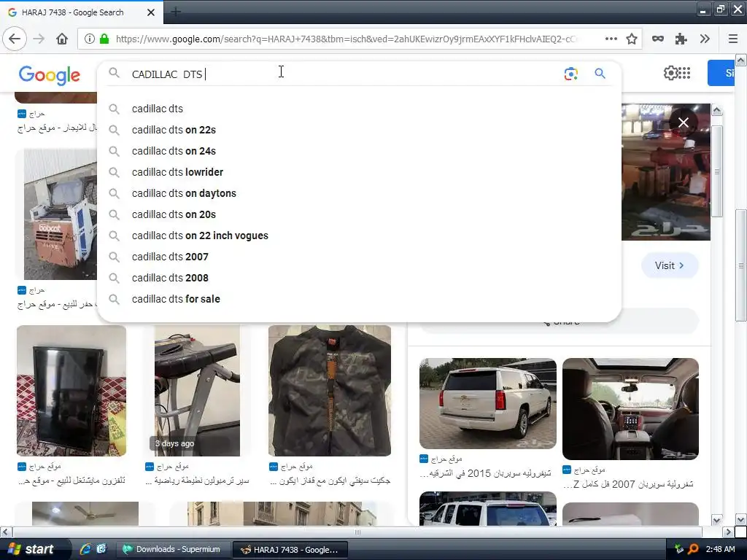
Task: Open Google quick settings gear icon
Action: 671,73
